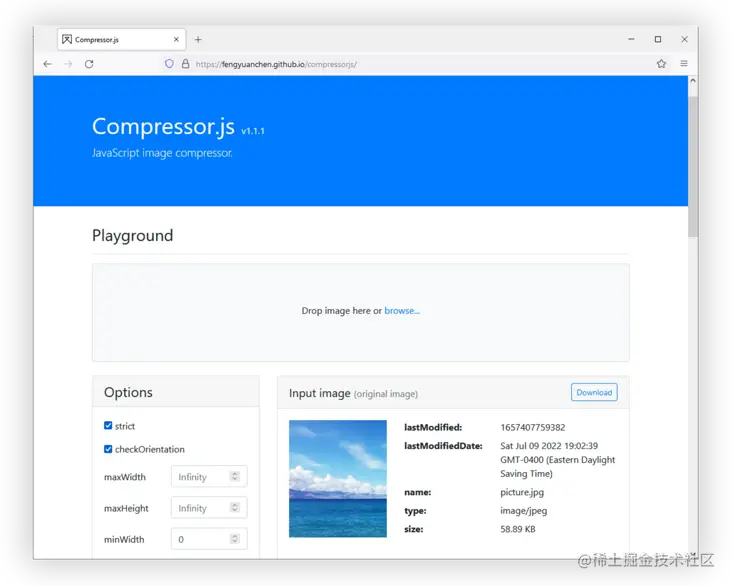Viewport: 732px width, 586px height.
Task: Click the scrollbar up arrow
Action: tap(693, 81)
